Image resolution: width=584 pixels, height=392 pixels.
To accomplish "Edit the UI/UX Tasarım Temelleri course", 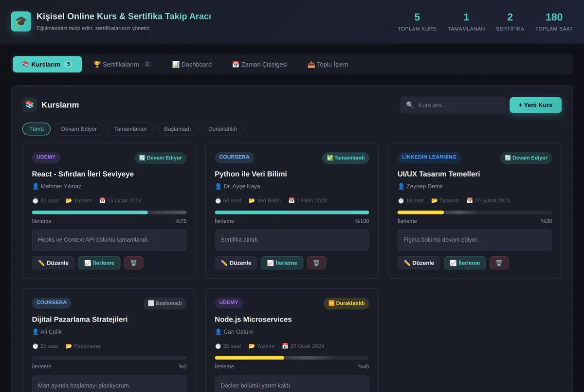I will tap(419, 263).
